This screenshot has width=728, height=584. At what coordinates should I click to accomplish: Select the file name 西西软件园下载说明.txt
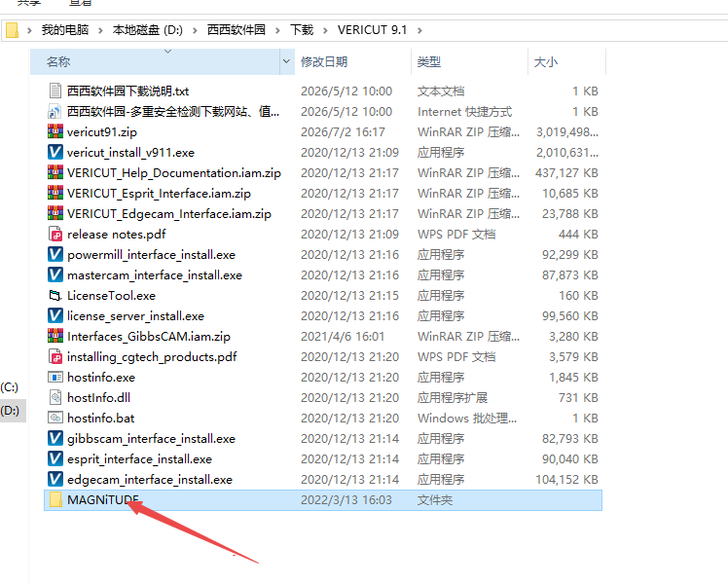point(128,91)
